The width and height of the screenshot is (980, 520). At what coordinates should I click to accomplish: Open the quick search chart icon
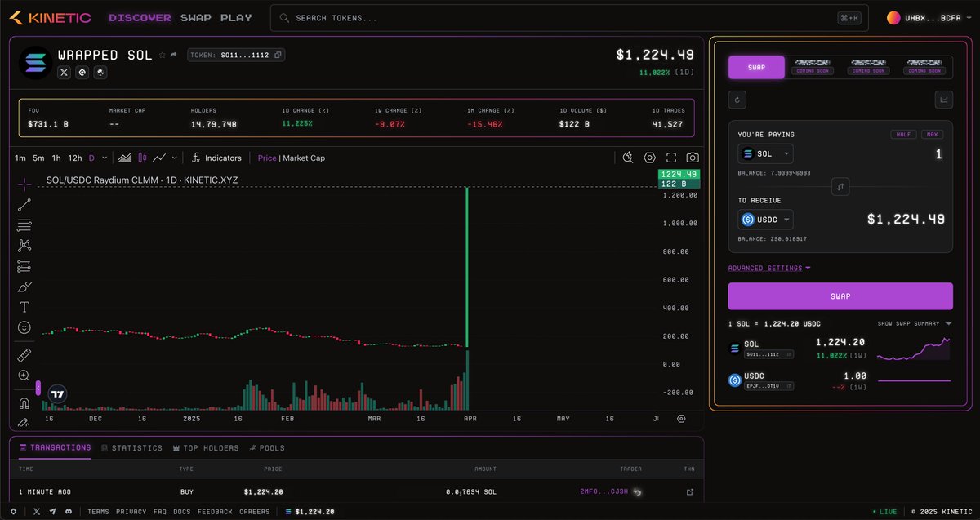(x=627, y=158)
